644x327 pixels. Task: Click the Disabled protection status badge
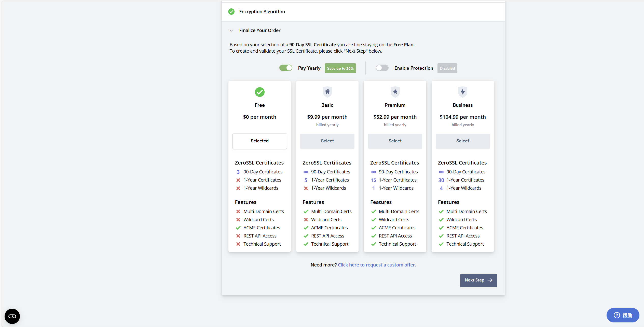[x=447, y=68]
